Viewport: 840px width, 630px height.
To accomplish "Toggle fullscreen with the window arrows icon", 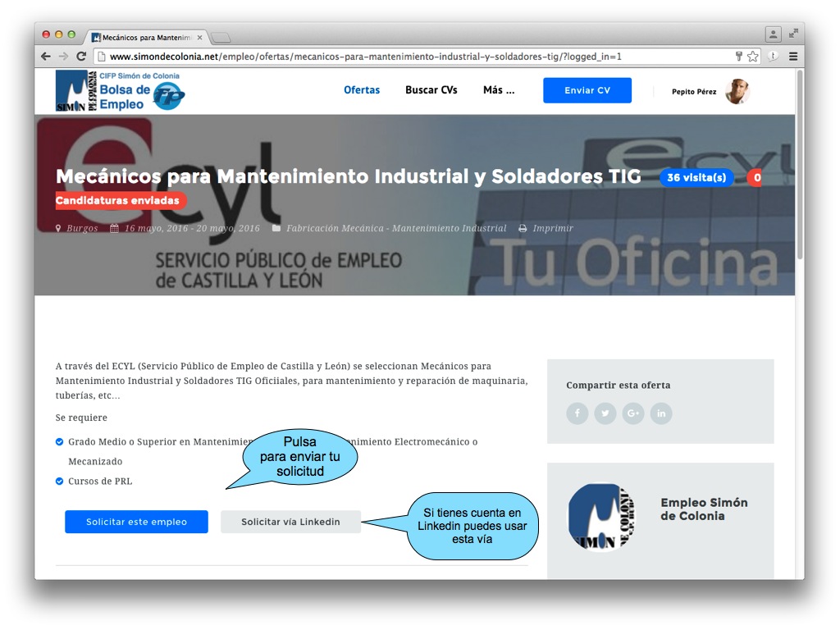I will coord(793,34).
